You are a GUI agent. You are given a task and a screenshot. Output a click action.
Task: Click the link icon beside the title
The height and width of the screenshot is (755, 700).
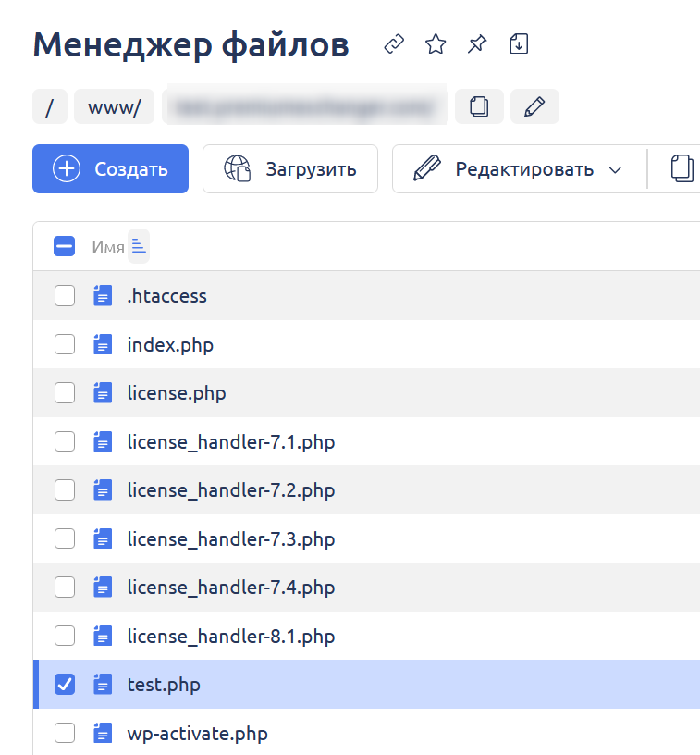coord(394,44)
